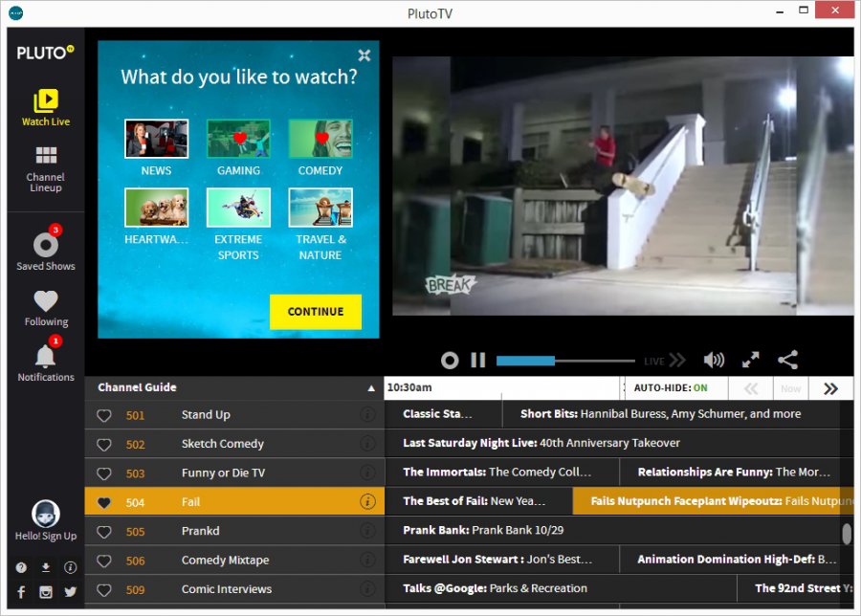Click the share icon under the video
The image size is (861, 616).
point(788,361)
